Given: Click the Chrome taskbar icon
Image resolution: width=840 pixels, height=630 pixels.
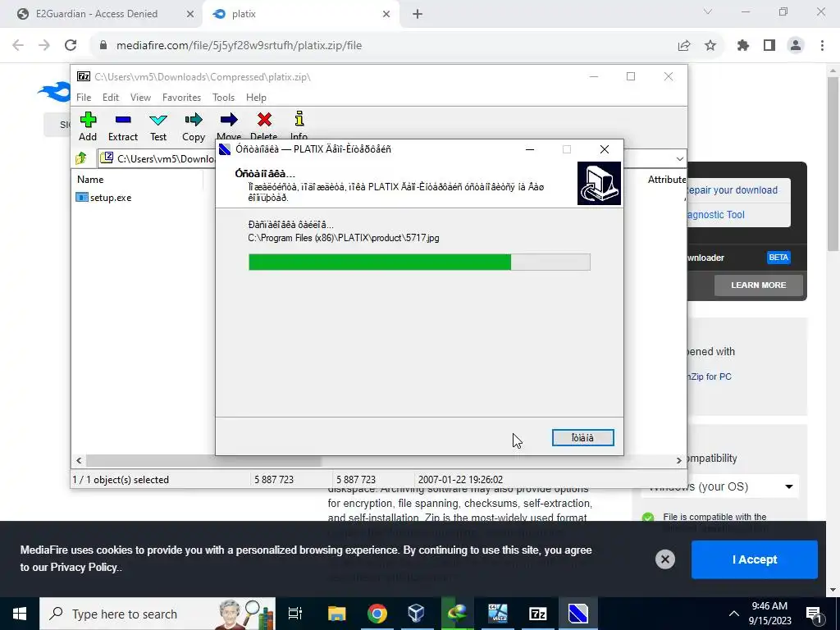Looking at the screenshot, I should click(377, 614).
